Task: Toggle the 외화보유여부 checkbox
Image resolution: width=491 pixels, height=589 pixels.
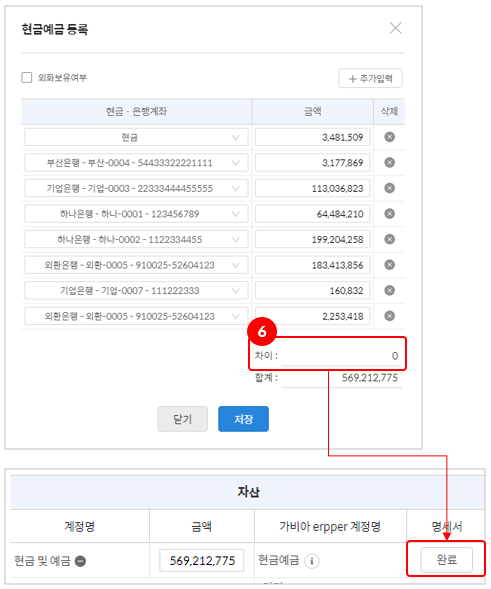Action: pos(27,78)
